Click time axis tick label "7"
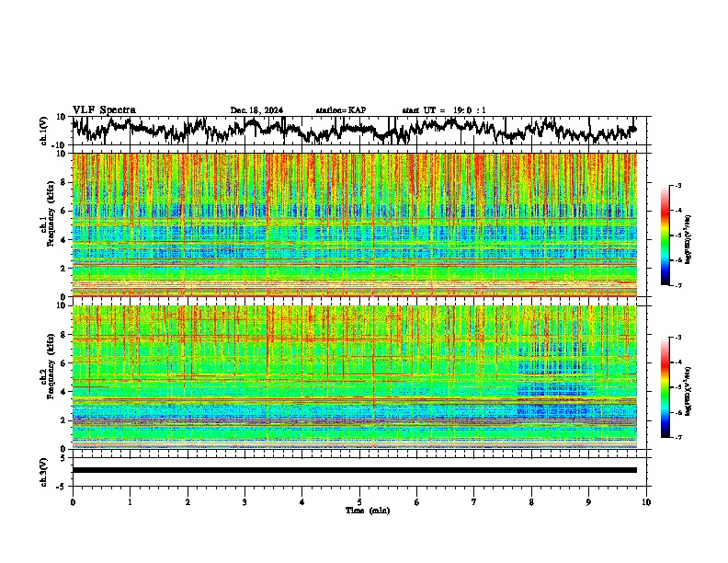728x563 pixels. coord(474,502)
